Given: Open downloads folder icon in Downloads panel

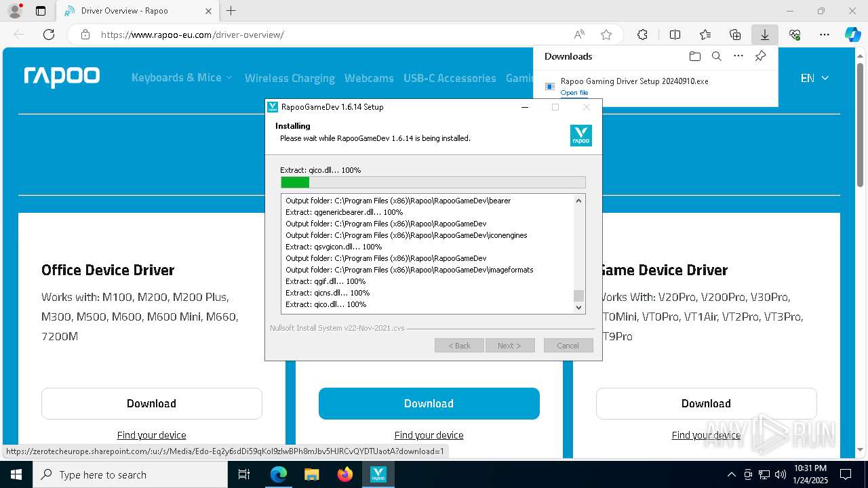Looking at the screenshot, I should [694, 56].
